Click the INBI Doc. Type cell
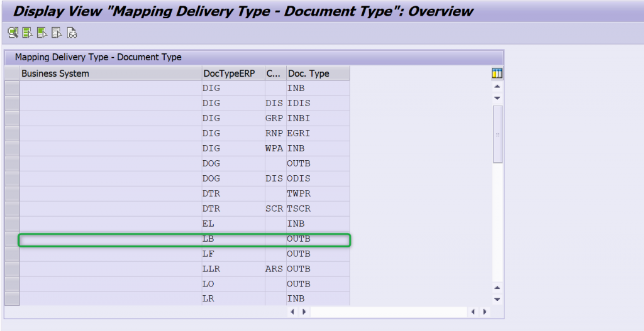The width and height of the screenshot is (644, 331). [318, 119]
